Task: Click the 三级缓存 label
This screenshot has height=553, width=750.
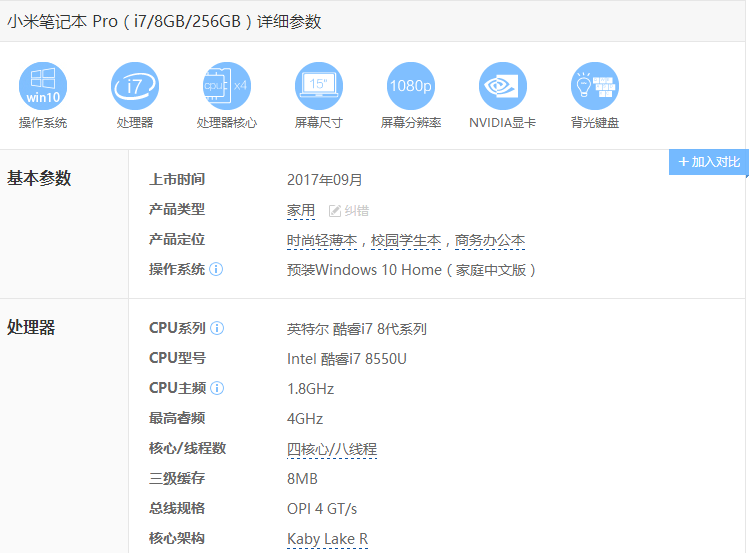Action: (x=177, y=478)
